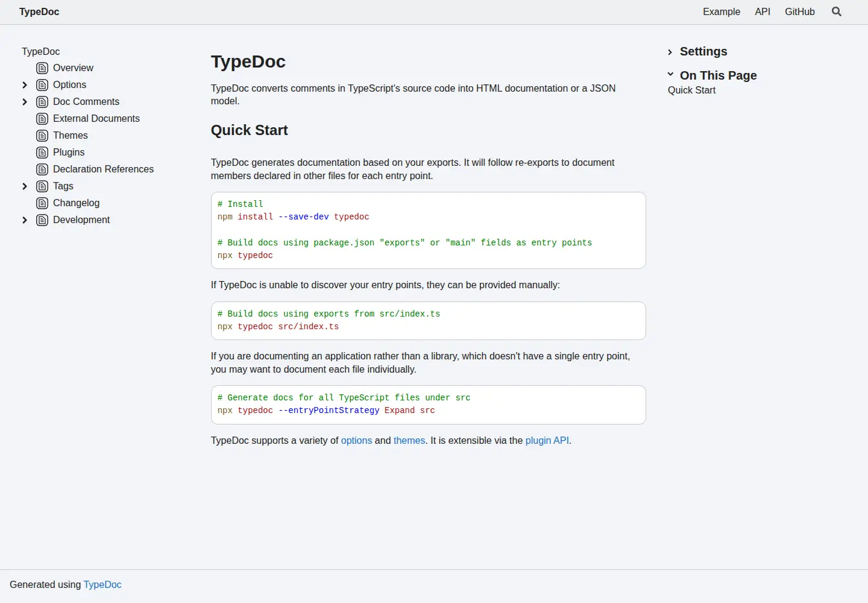868x603 pixels.
Task: Open the TypeDoc link in footer
Action: (102, 584)
